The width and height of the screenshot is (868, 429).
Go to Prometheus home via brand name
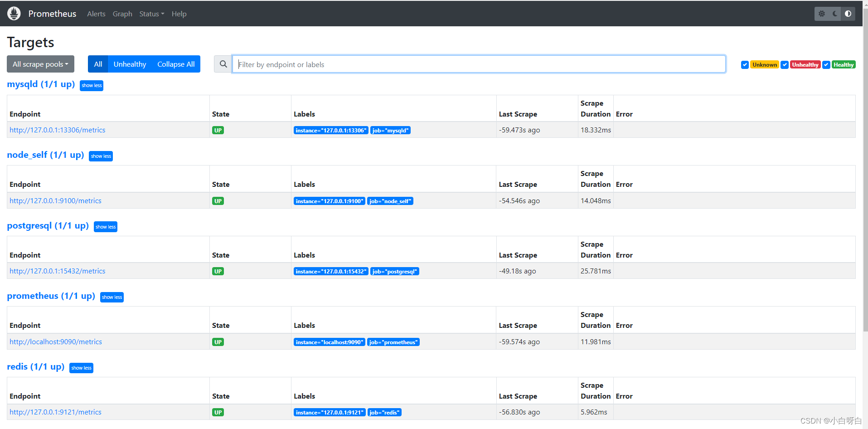52,14
